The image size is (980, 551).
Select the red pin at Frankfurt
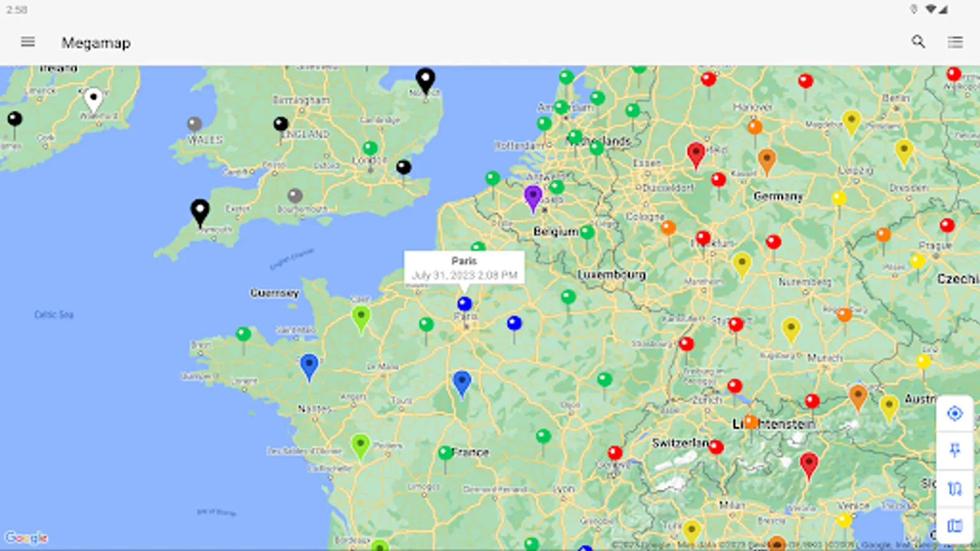coord(703,238)
